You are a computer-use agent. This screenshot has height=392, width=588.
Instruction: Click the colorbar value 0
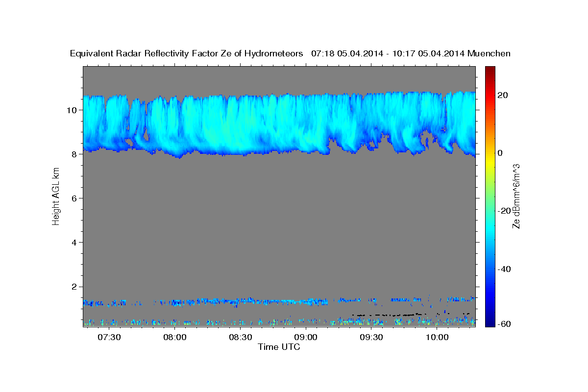click(x=501, y=153)
